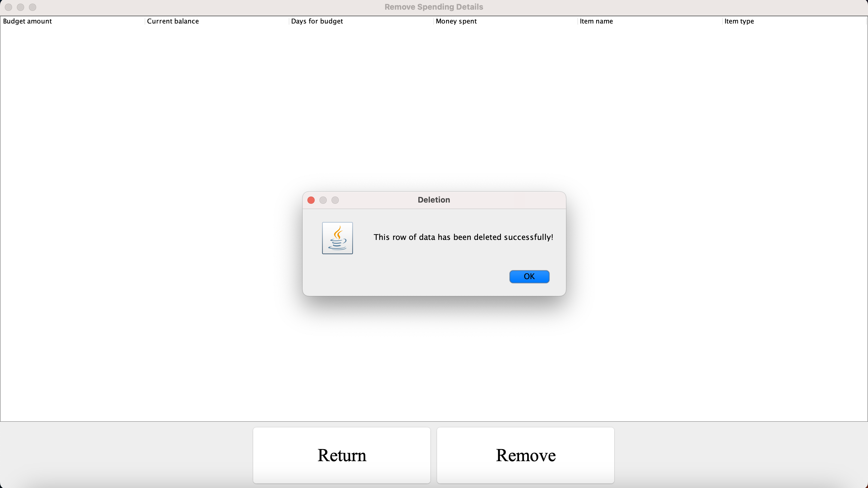
Task: Click the main window's greyed zoom button
Action: pos(32,7)
